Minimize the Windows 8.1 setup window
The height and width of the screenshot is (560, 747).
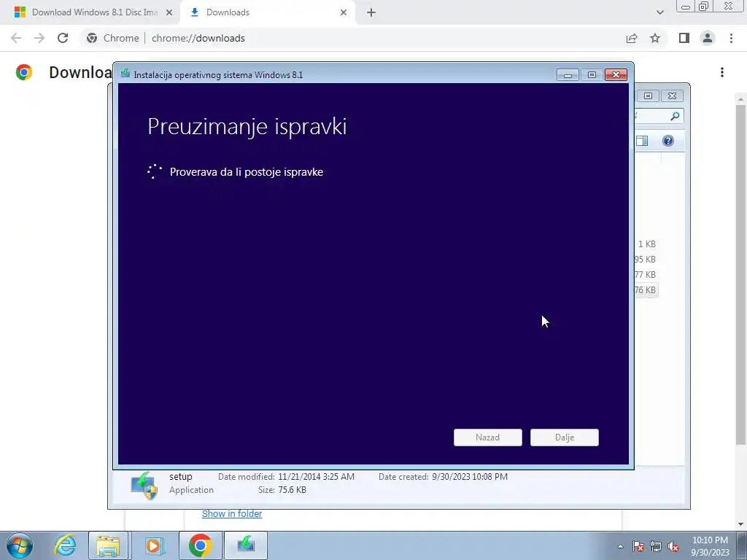[568, 75]
